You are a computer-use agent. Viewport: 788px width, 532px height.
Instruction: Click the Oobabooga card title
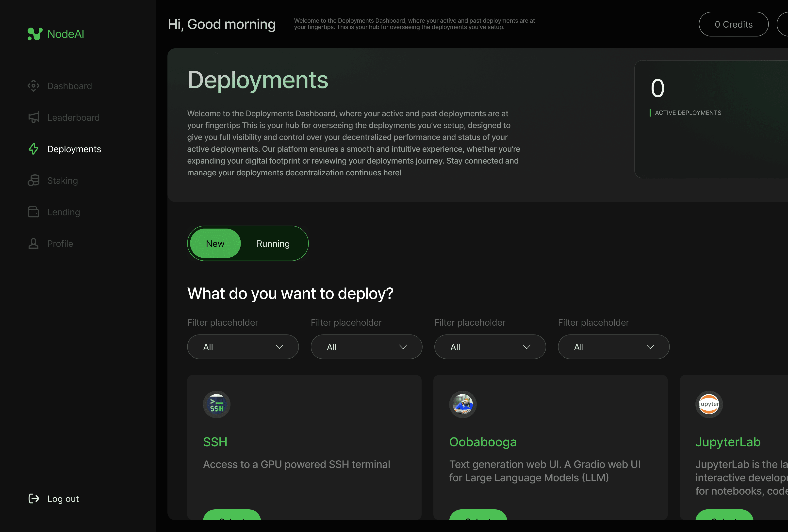coord(482,442)
